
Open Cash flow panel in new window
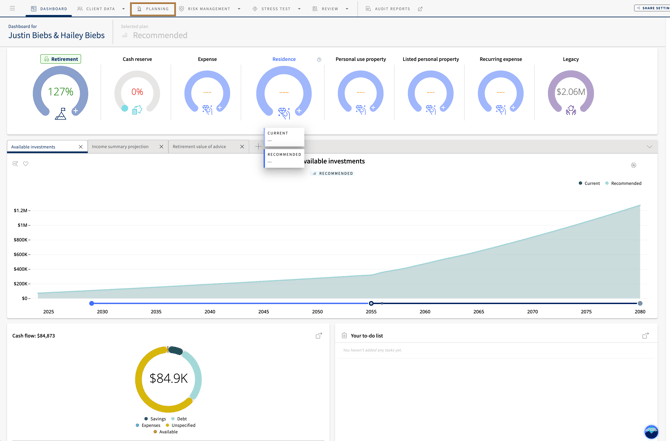tap(319, 336)
